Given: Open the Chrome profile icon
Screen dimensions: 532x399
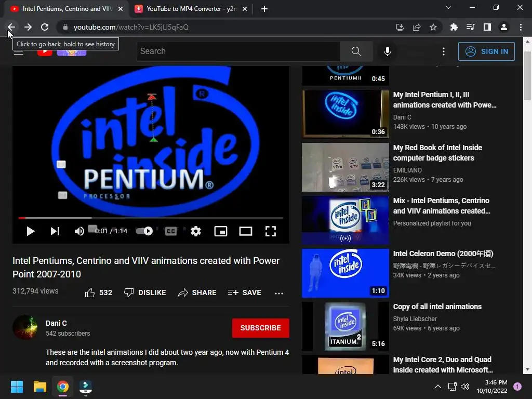Looking at the screenshot, I should click(504, 27).
